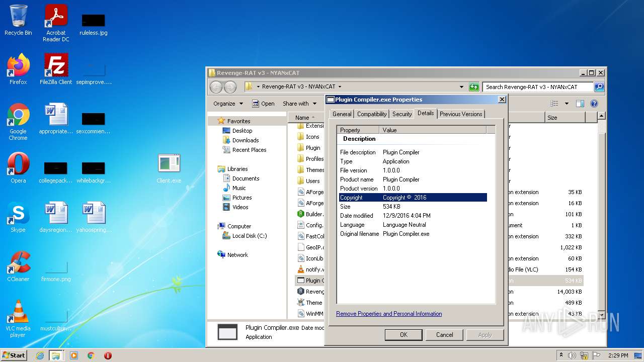Click the volume icon in system tray
644x362 pixels.
pos(572,355)
